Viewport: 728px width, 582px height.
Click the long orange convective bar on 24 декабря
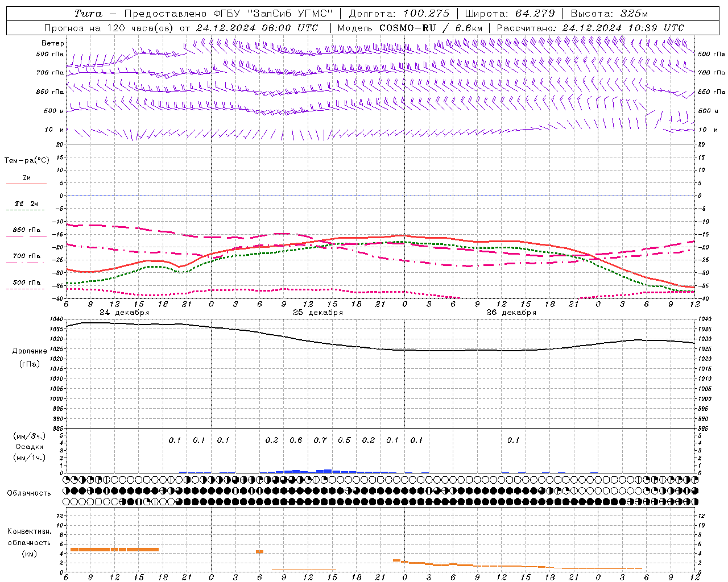click(114, 550)
